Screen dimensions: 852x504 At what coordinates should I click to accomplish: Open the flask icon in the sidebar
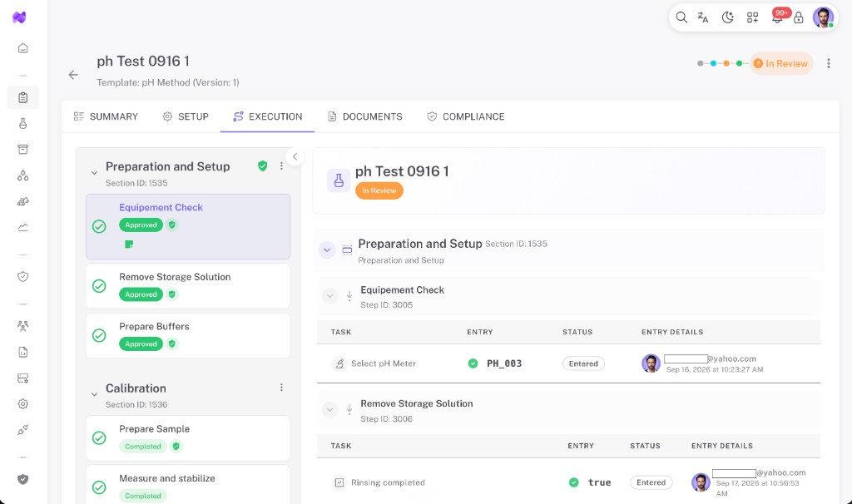click(22, 124)
